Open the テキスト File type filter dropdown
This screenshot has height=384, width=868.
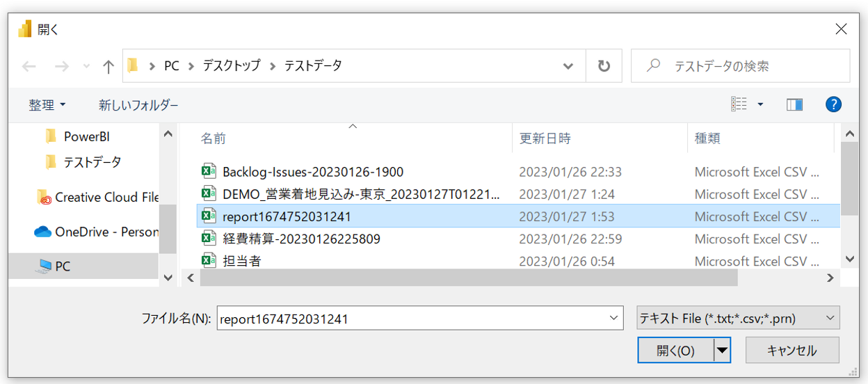pyautogui.click(x=738, y=319)
